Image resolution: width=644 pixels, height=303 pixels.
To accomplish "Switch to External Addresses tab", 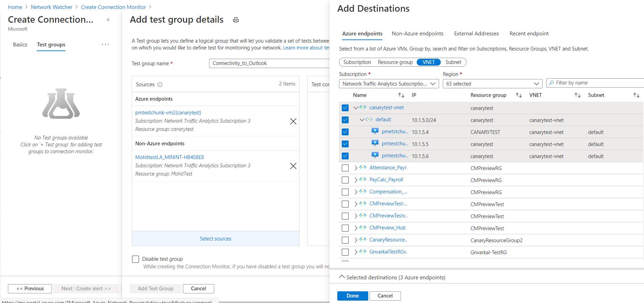I will (476, 34).
